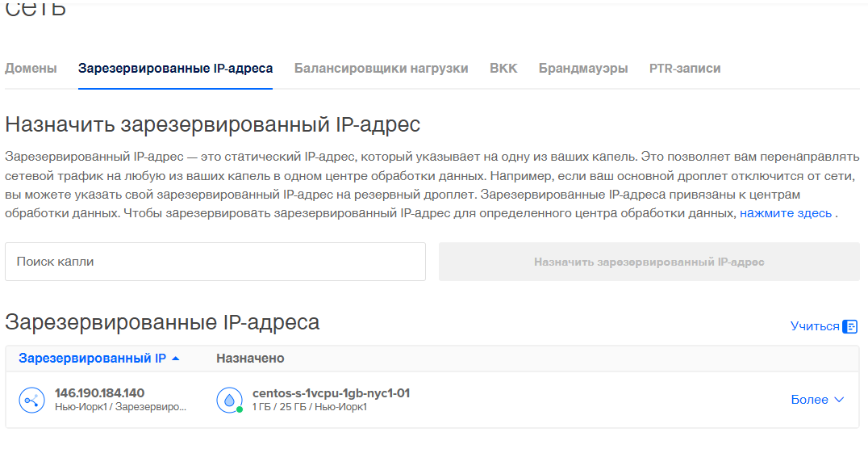Screen dimensions: 868x449
Task: Click the green active status dot
Action: (x=240, y=409)
